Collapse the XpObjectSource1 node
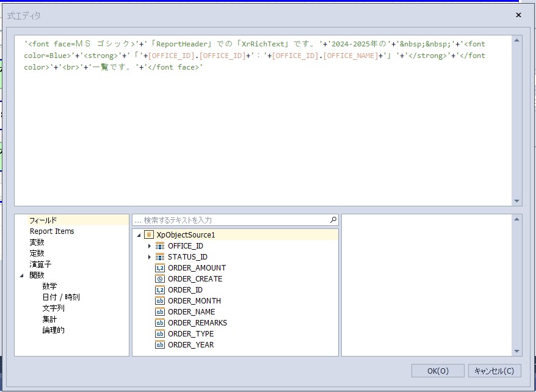Screen dimensions: 536x392 click(x=139, y=234)
